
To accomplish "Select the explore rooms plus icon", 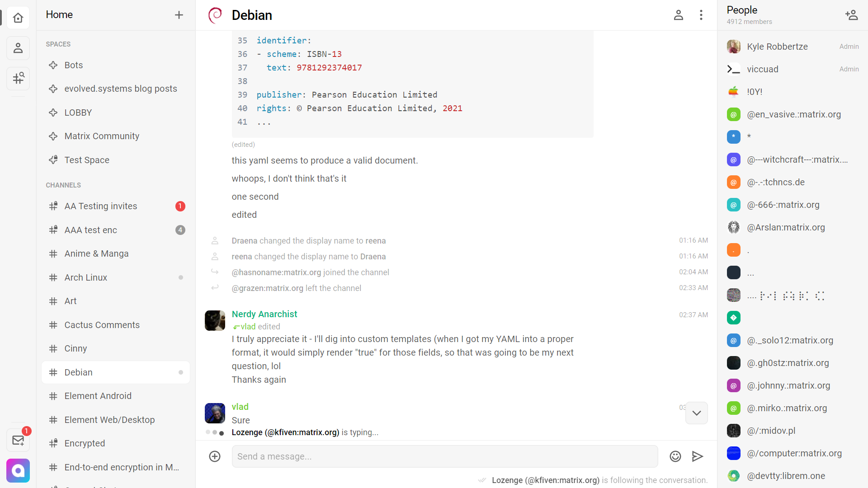I will (x=18, y=78).
